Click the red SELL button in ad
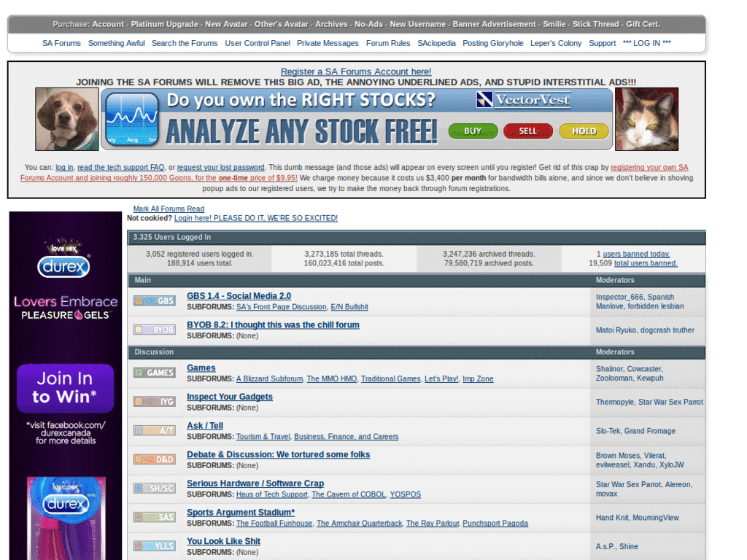 [528, 131]
